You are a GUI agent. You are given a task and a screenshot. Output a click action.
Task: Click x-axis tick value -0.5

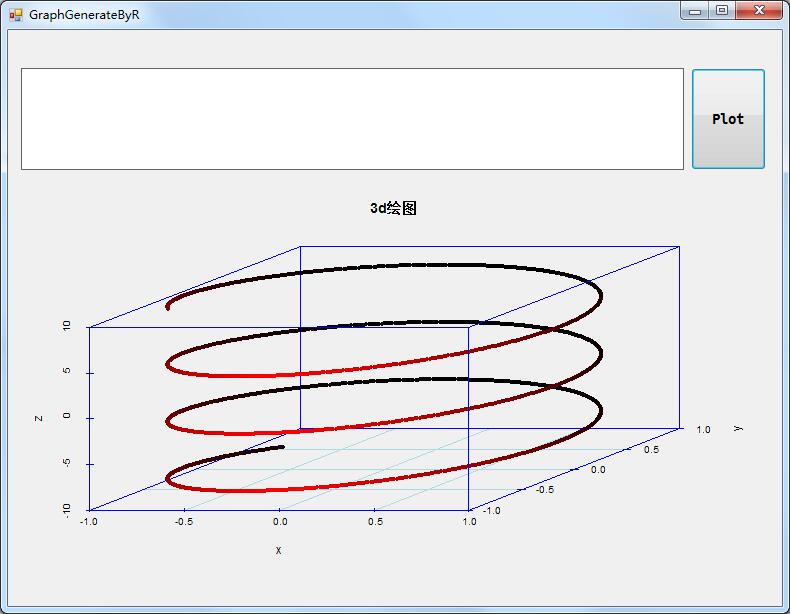click(x=184, y=521)
